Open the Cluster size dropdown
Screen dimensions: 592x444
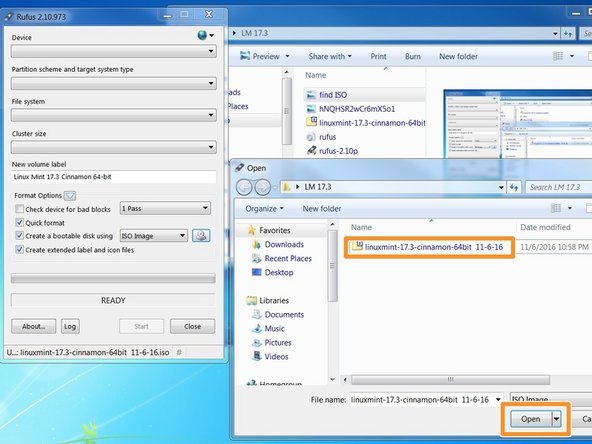114,147
